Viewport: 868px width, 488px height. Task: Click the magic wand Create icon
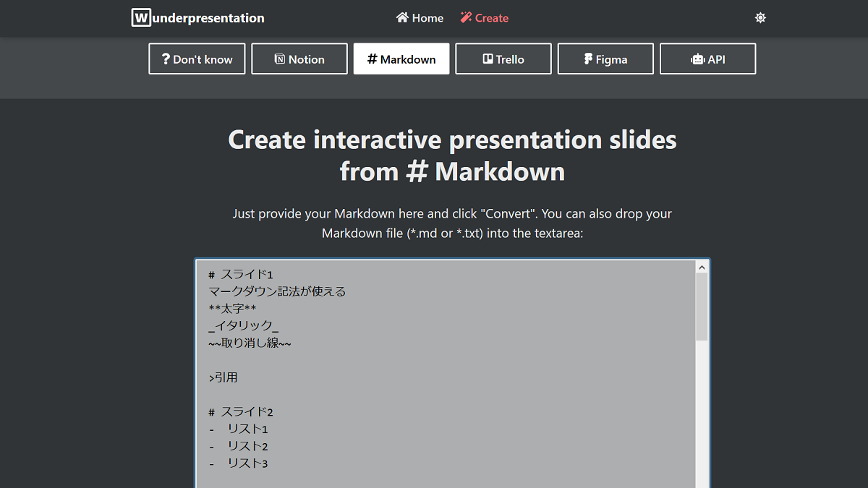point(466,17)
